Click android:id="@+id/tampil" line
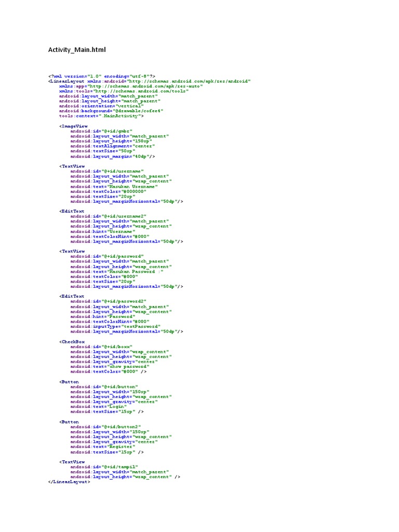Image resolution: width=399 pixels, height=532 pixels. 104,467
